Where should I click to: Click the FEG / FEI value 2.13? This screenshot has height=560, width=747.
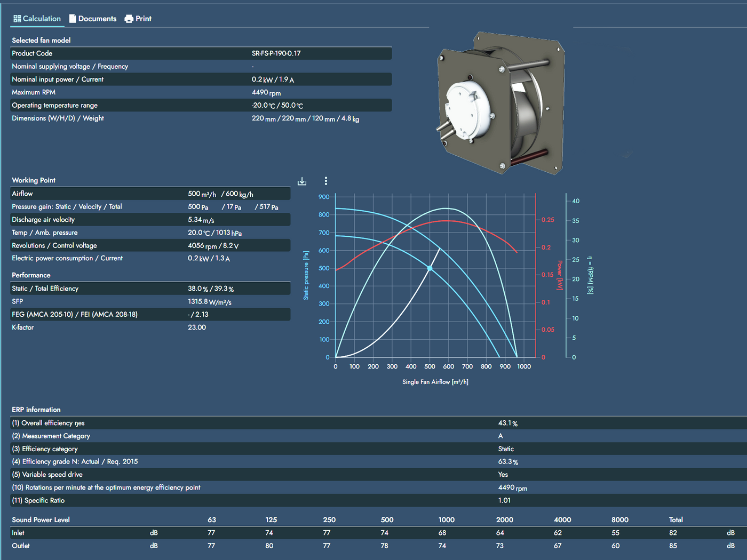point(202,315)
